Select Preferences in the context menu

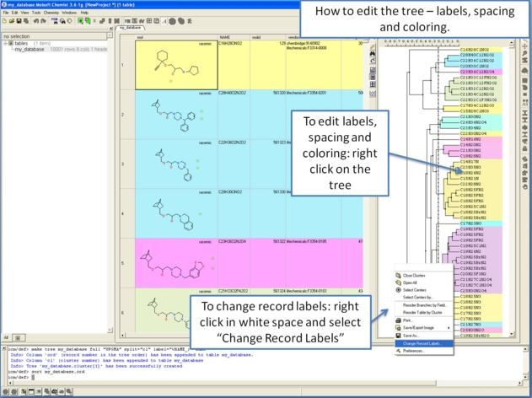tap(414, 351)
